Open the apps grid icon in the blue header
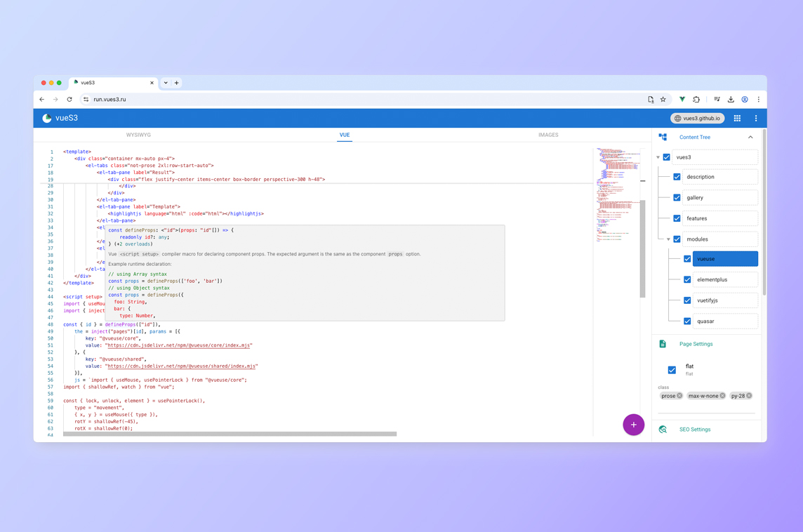Viewport: 803px width, 532px height. [737, 119]
